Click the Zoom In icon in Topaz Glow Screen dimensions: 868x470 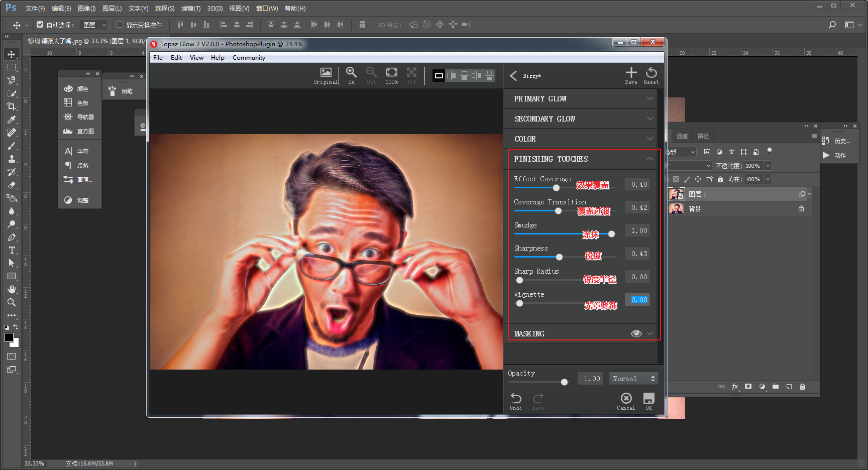(351, 76)
